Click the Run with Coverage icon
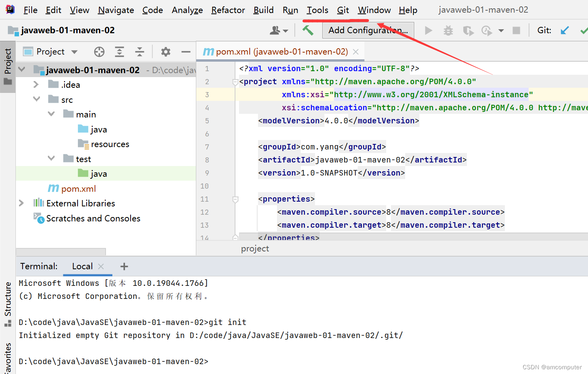The height and width of the screenshot is (374, 588). 468,30
